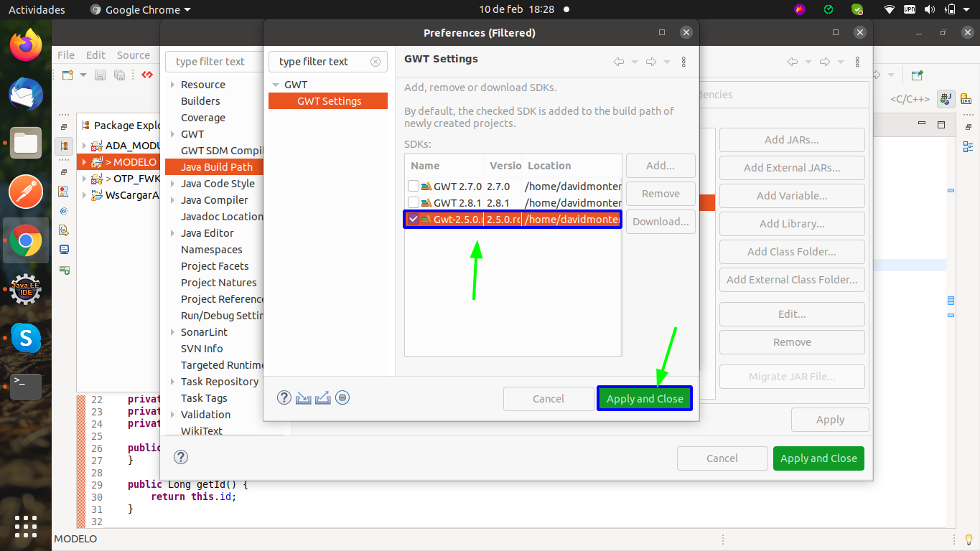This screenshot has height=551, width=980.
Task: Click the Save icon in Eclipse toolbar
Action: (x=101, y=75)
